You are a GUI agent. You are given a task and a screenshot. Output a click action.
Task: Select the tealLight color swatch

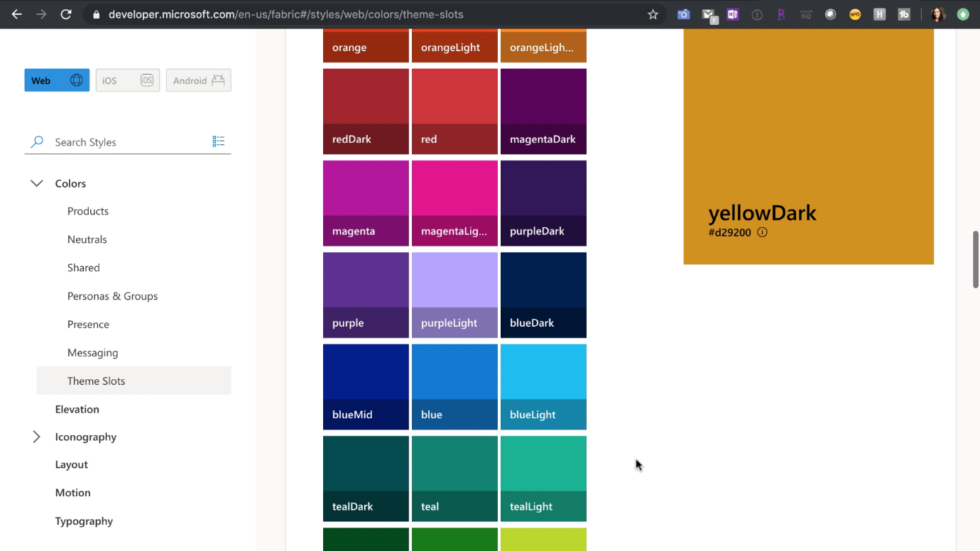tap(543, 479)
